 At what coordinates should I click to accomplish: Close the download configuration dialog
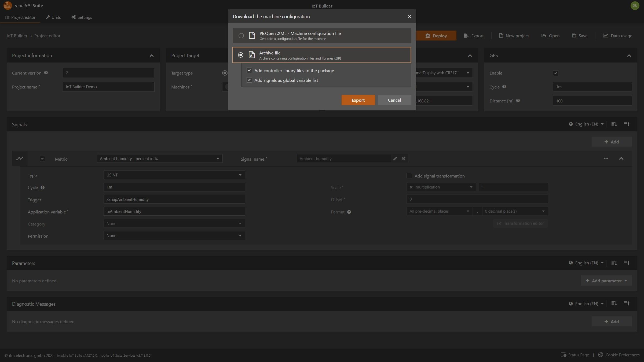pos(409,17)
